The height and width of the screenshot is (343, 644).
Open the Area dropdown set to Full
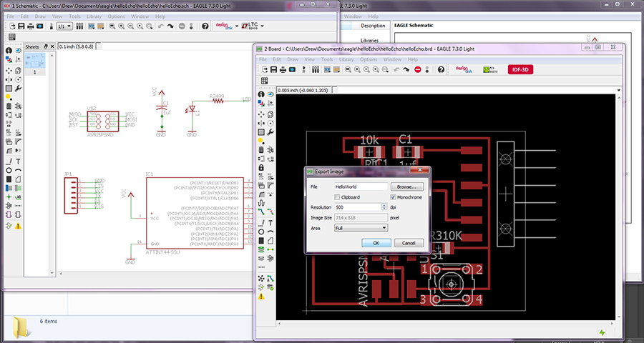click(x=361, y=228)
